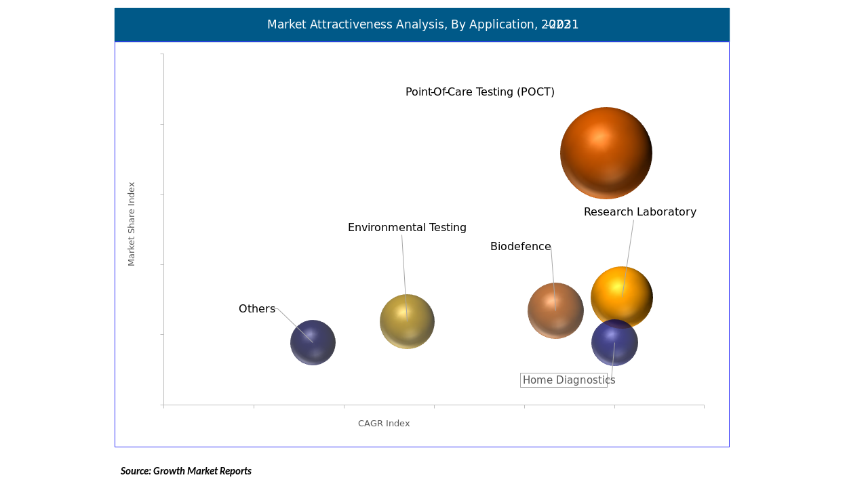868x488 pixels.
Task: Click the brown Biodefence bubble
Action: coord(555,311)
